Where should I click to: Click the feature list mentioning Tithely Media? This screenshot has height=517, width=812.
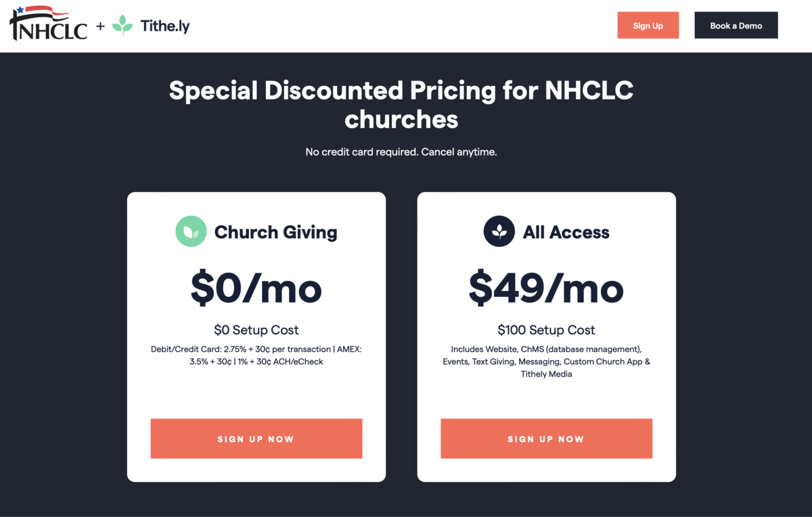(x=546, y=361)
